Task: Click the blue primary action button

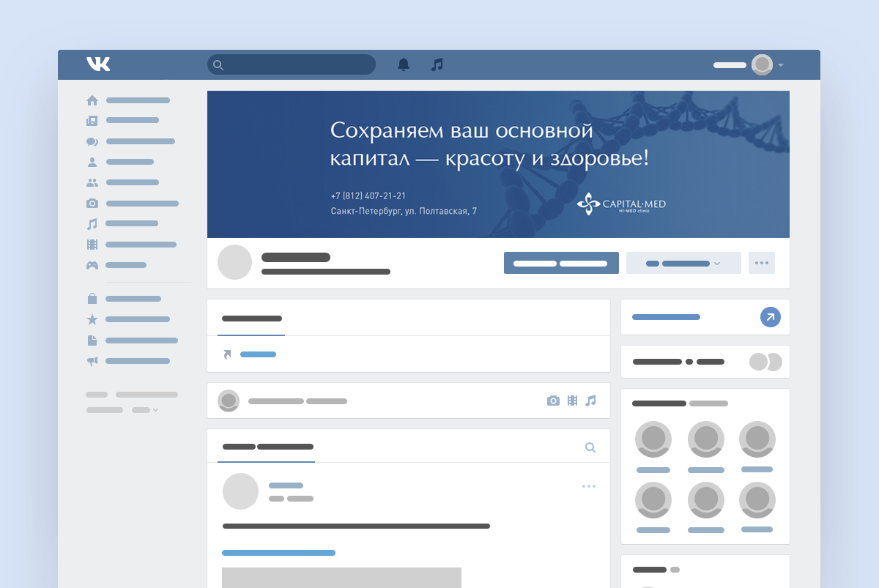Action: pos(561,263)
